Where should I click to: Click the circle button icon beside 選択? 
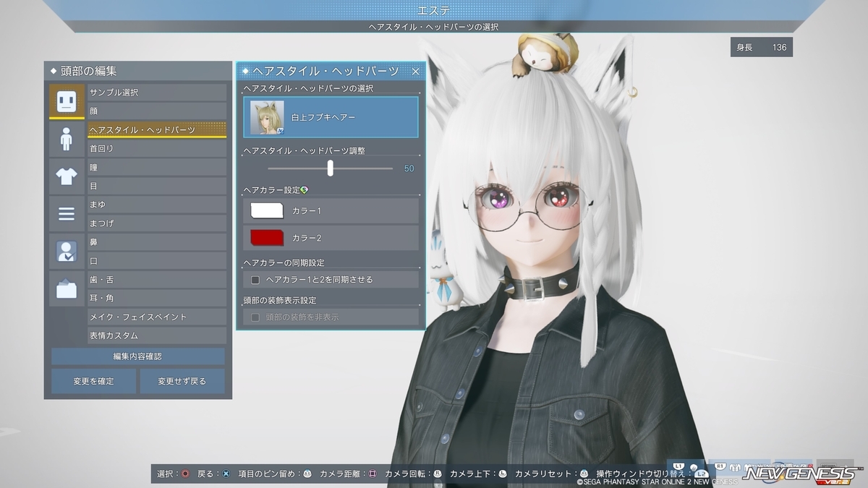185,474
